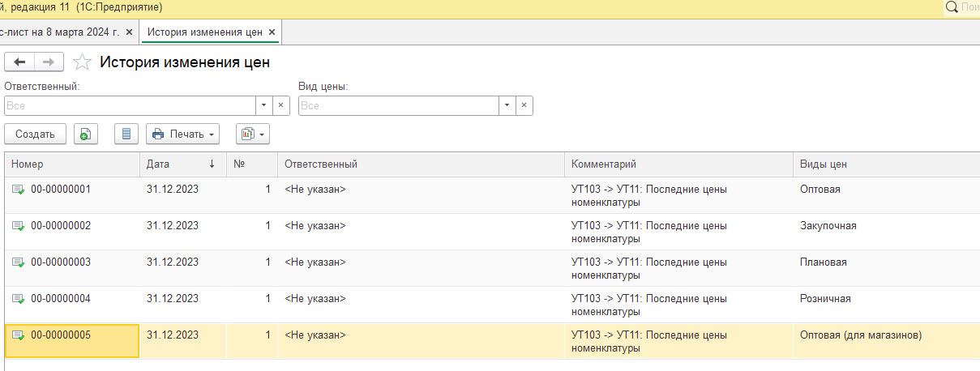Select number text 00-00000003
The width and height of the screenshot is (980, 371).
61,262
